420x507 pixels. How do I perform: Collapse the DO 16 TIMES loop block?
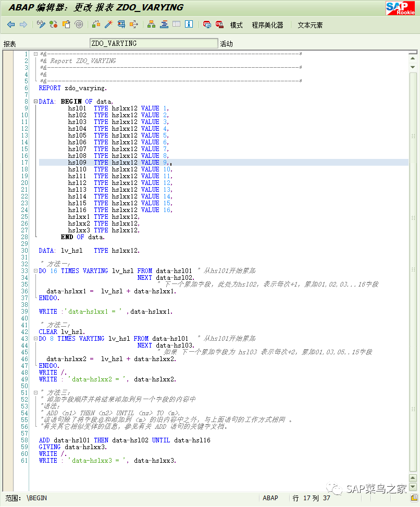tap(35, 271)
